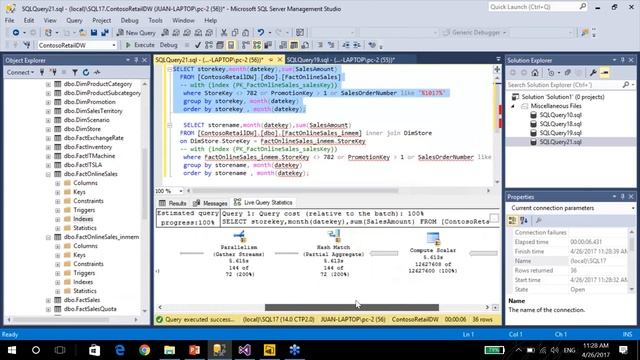Toggle Include Client Statistics icon
Image resolution: width=640 pixels, height=360 pixels.
[268, 45]
